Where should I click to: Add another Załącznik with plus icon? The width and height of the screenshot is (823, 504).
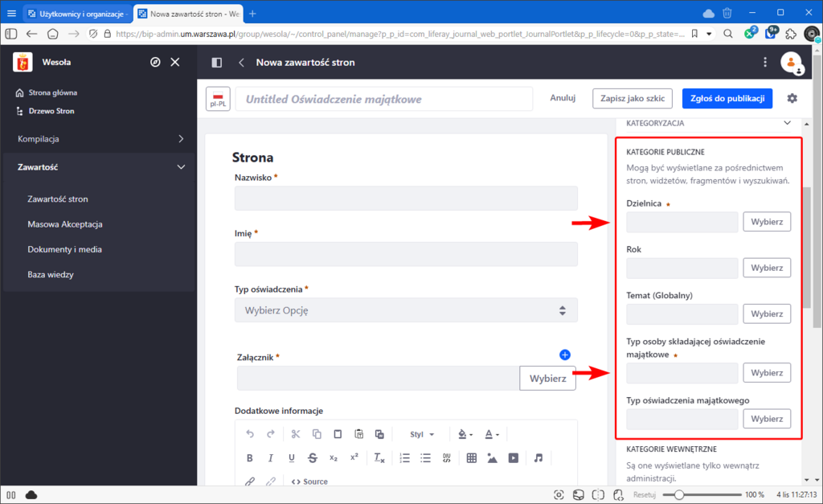[x=564, y=354]
